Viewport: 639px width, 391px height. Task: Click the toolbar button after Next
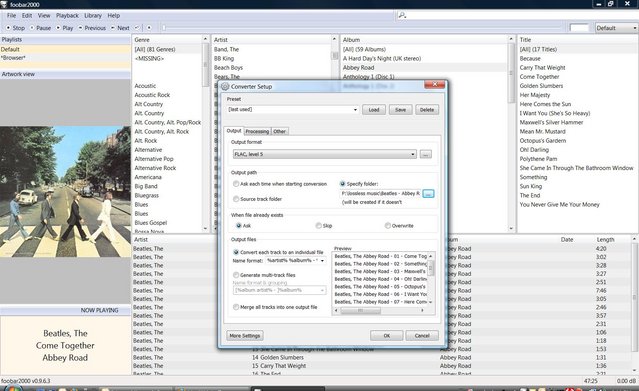point(137,28)
